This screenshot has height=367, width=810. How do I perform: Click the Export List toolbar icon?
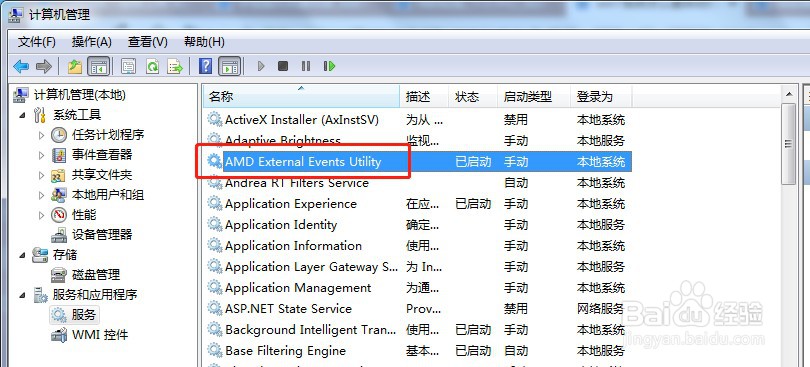pos(176,66)
